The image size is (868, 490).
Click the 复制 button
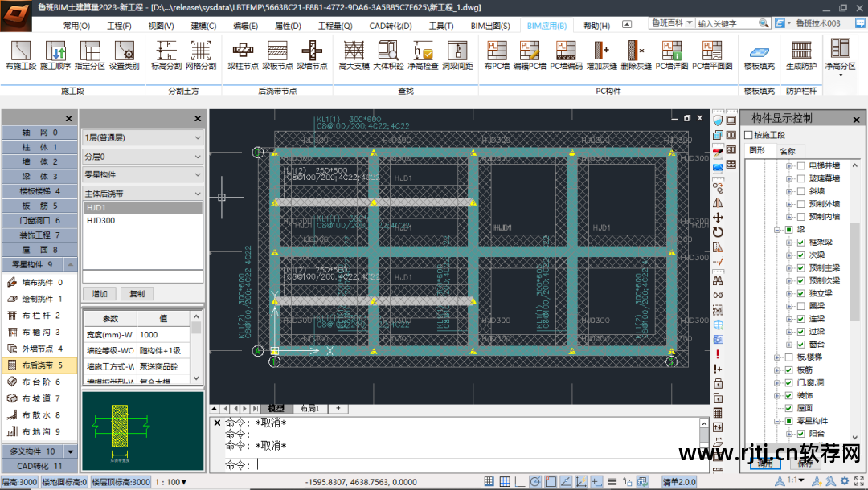tap(136, 294)
